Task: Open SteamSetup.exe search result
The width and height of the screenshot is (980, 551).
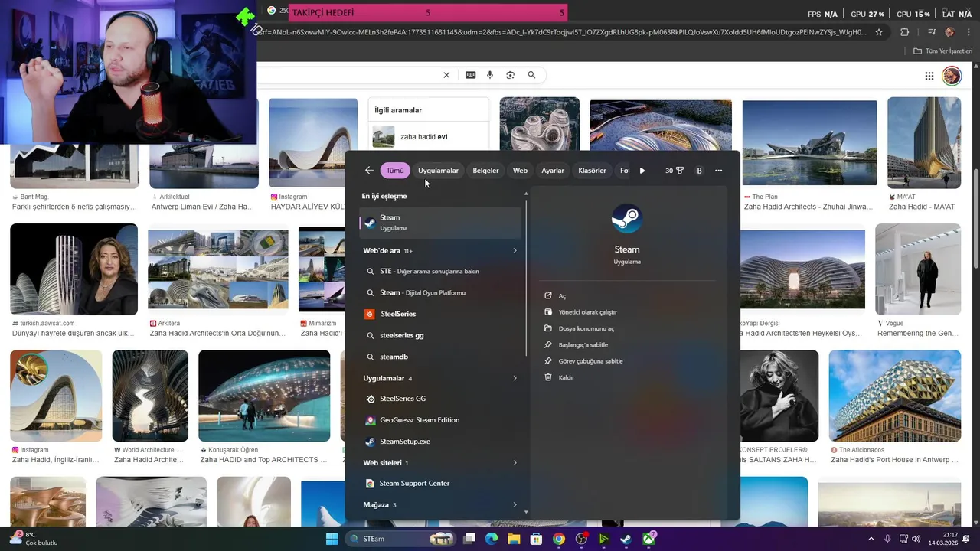Action: point(440,442)
